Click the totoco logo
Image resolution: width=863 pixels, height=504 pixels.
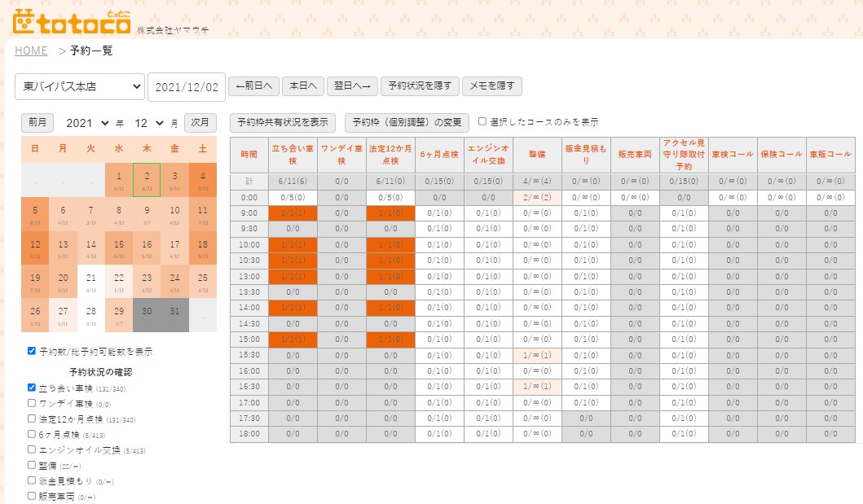(72, 22)
